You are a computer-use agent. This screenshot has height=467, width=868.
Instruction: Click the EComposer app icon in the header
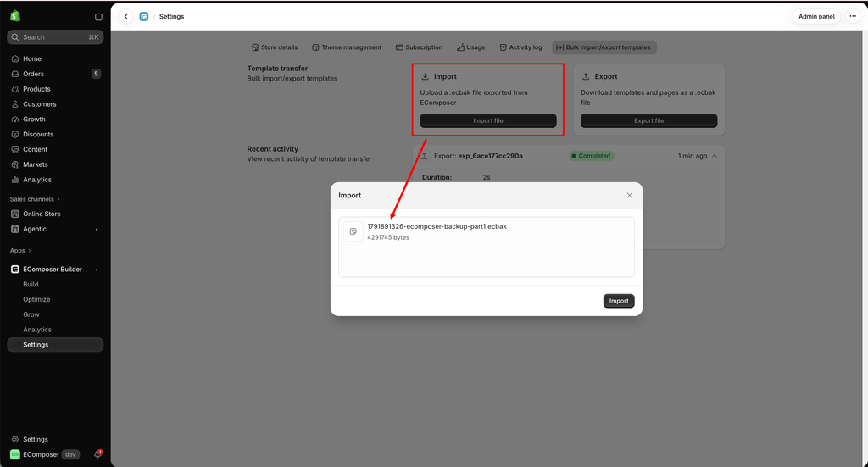tap(144, 17)
